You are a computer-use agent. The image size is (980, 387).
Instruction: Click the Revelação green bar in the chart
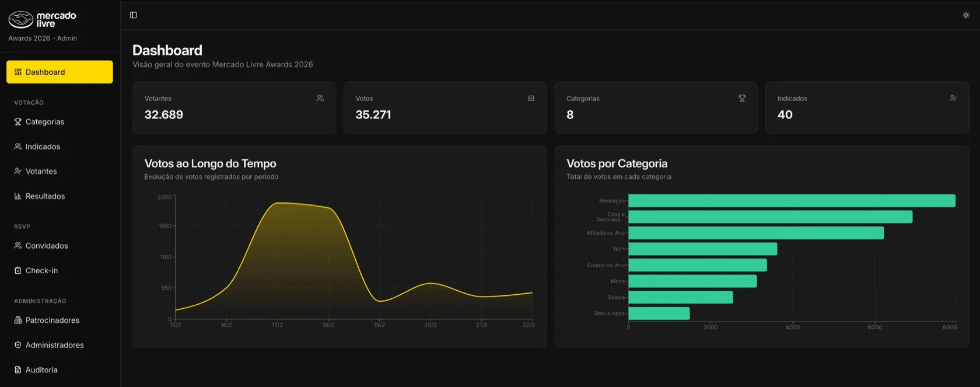pos(792,201)
